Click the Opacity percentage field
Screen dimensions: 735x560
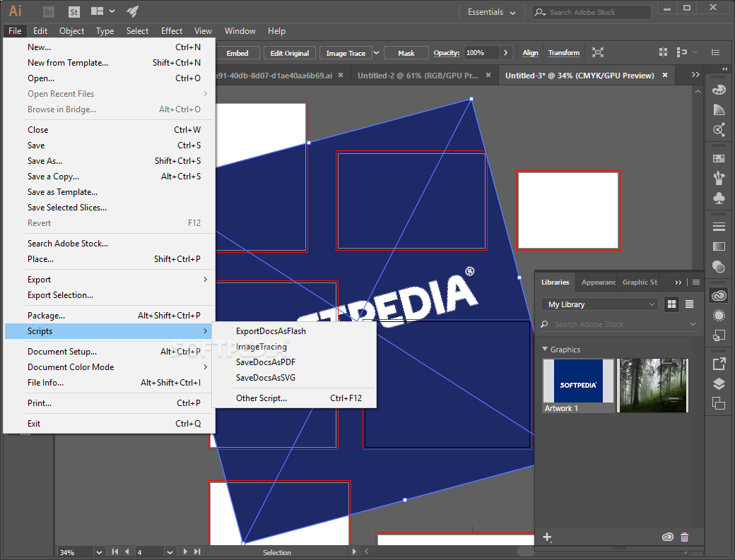(x=481, y=53)
